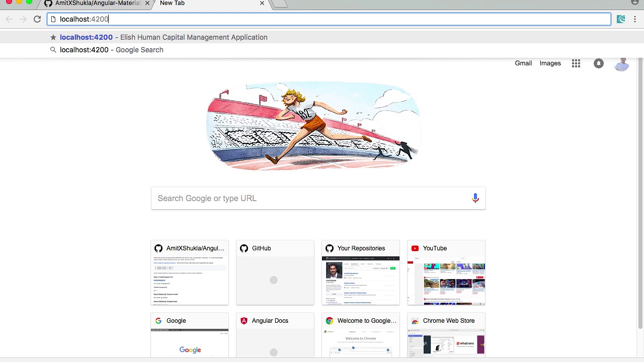This screenshot has height=362, width=644.
Task: Click the profile icon in title bar
Action: pos(635,3)
